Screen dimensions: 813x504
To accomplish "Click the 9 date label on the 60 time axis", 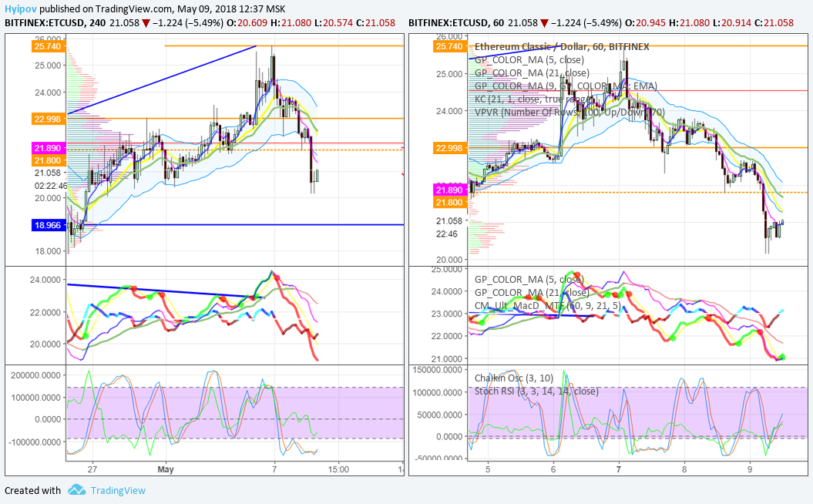I will click(x=750, y=469).
